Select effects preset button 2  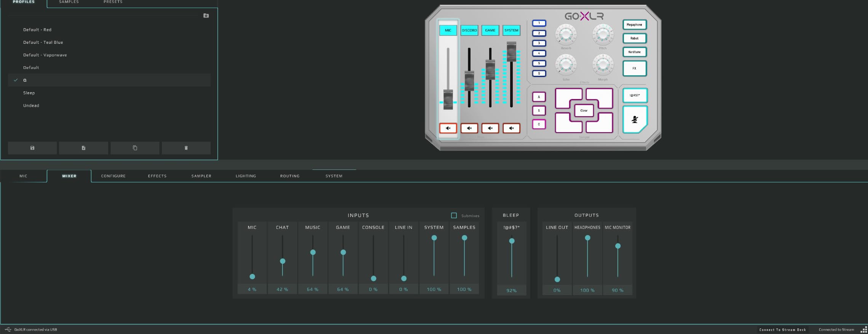[x=539, y=33]
